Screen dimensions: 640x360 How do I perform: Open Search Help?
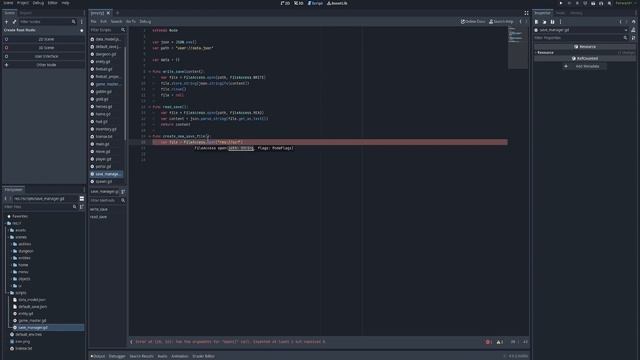(501, 22)
